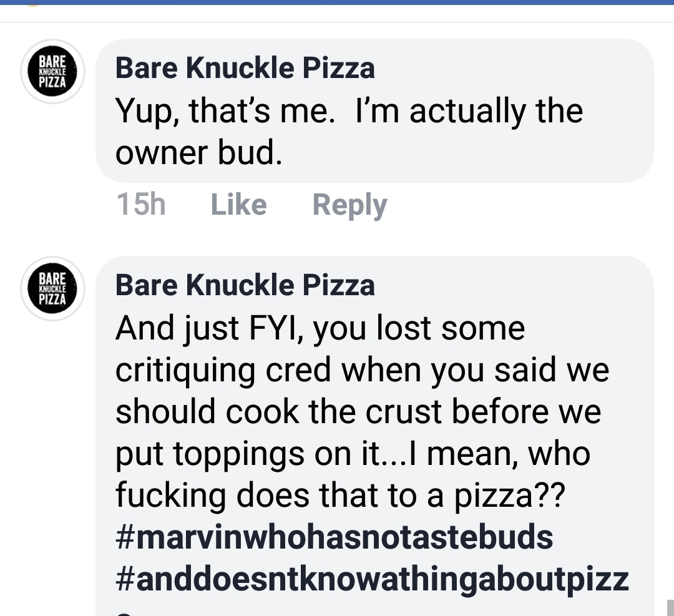Open the #anddoesntknowathingaboutpizz hashtag
Image resolution: width=674 pixels, height=616 pixels.
(x=372, y=579)
